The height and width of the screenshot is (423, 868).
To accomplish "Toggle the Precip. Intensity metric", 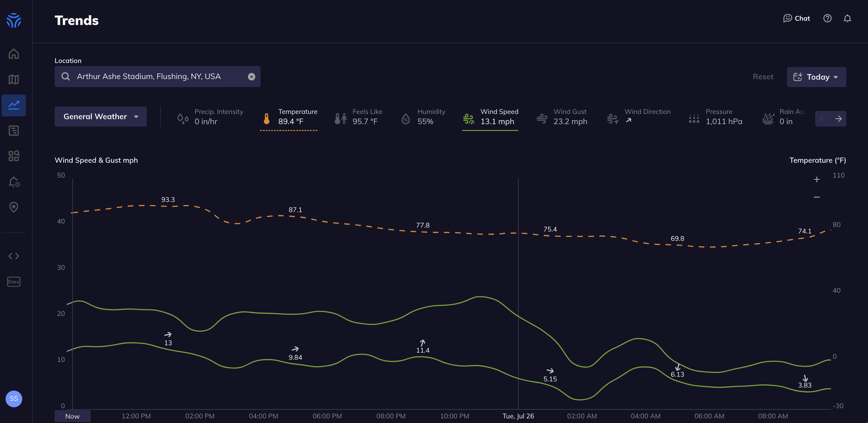I will (x=210, y=117).
